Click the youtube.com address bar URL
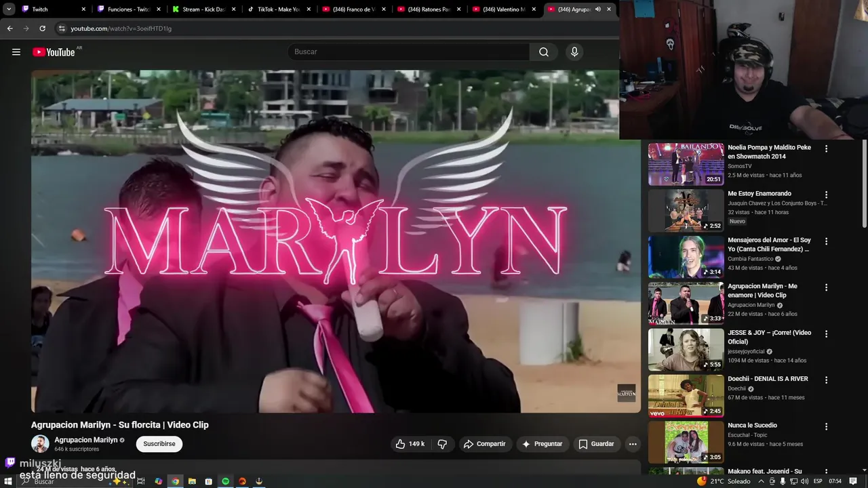868x488 pixels. click(121, 28)
